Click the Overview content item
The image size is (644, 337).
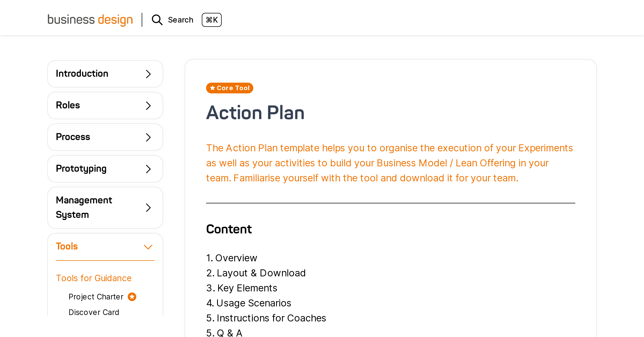[236, 258]
